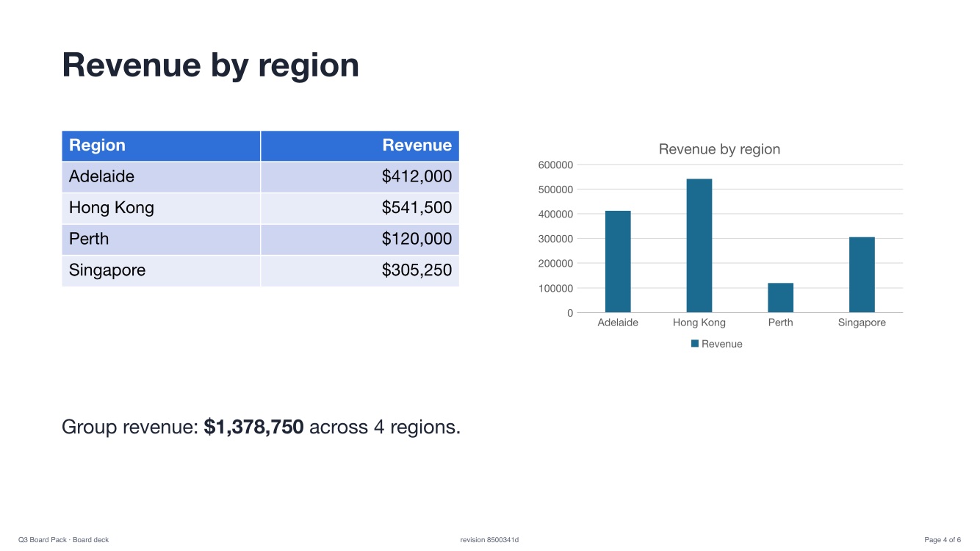Click the "Perth" label on the chart axis
This screenshot has height=551, width=980.
780,323
